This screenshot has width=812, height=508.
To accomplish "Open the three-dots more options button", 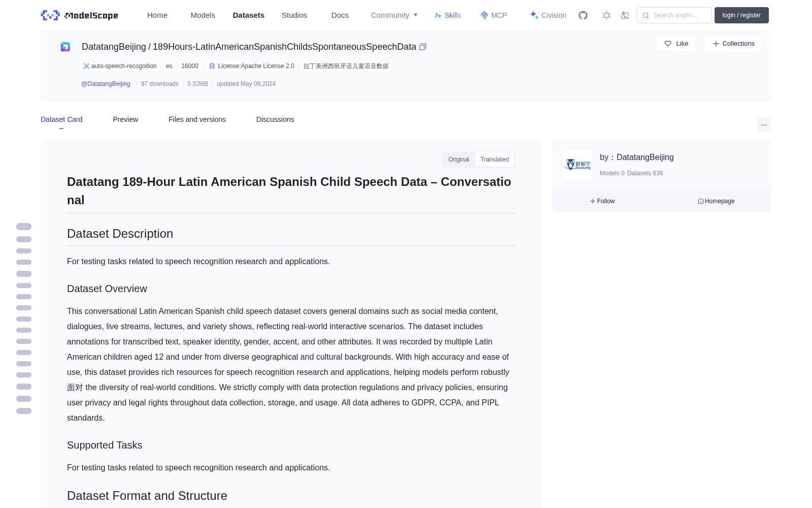I will tap(764, 124).
